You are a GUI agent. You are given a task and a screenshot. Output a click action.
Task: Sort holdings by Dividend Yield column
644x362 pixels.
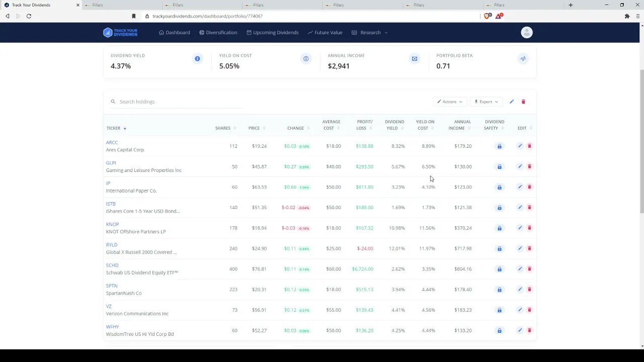[394, 125]
